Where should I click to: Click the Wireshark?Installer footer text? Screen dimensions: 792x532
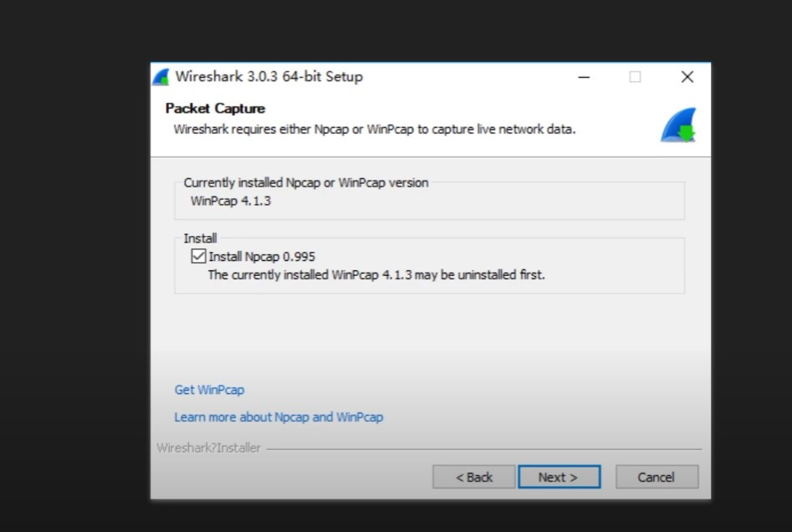coord(208,448)
